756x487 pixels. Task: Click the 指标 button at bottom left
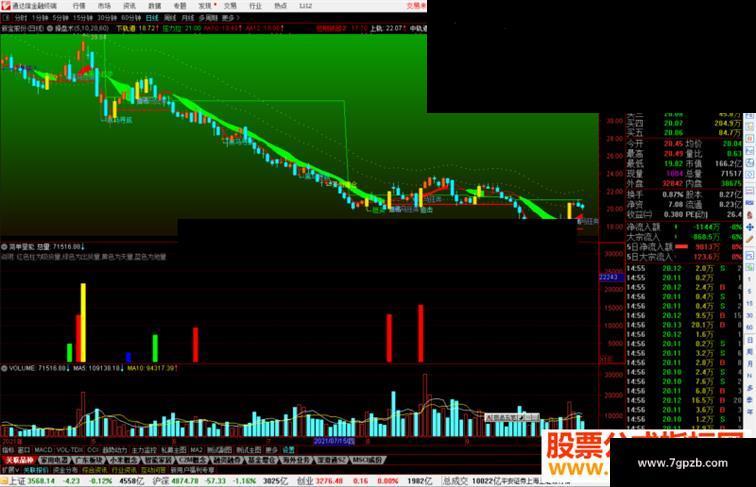(8, 449)
